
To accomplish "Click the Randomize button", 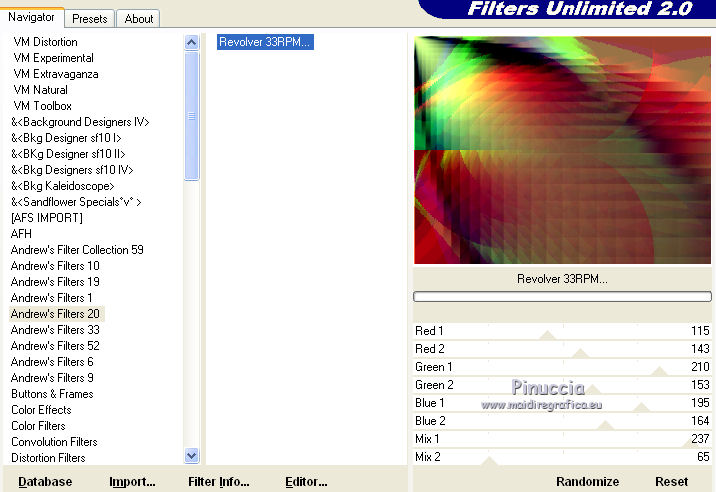I will point(587,481).
